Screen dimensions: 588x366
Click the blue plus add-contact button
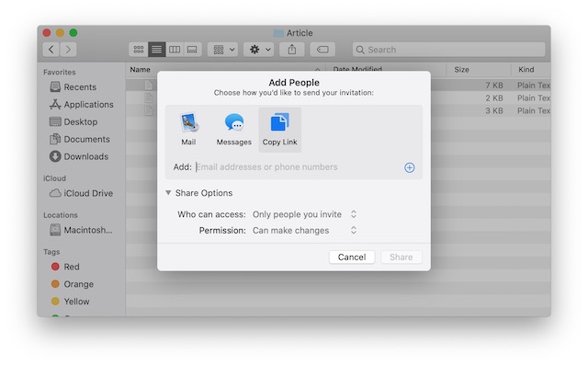[410, 167]
